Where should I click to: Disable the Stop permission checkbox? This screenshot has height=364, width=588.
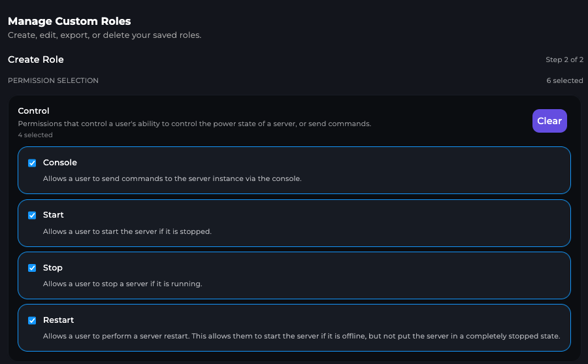[x=32, y=268]
